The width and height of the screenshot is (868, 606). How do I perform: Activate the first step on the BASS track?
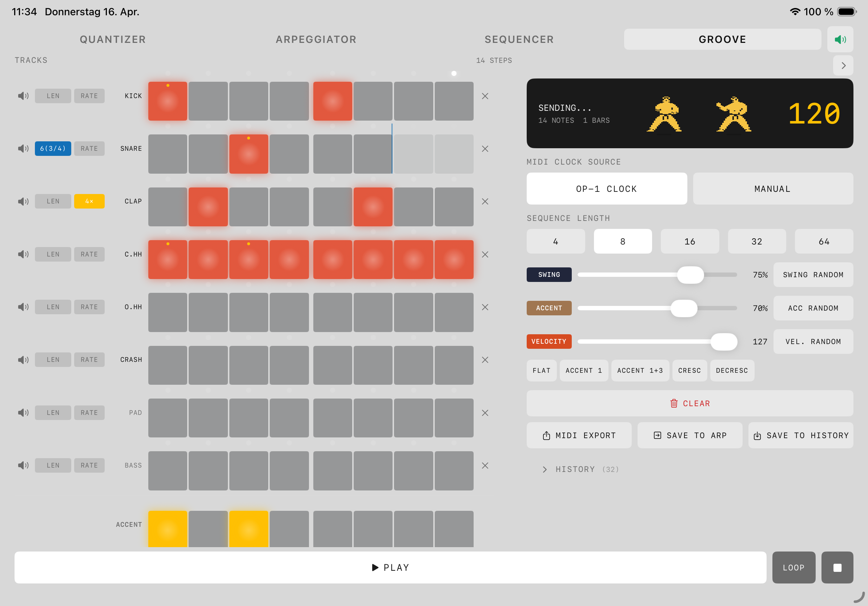(x=168, y=471)
